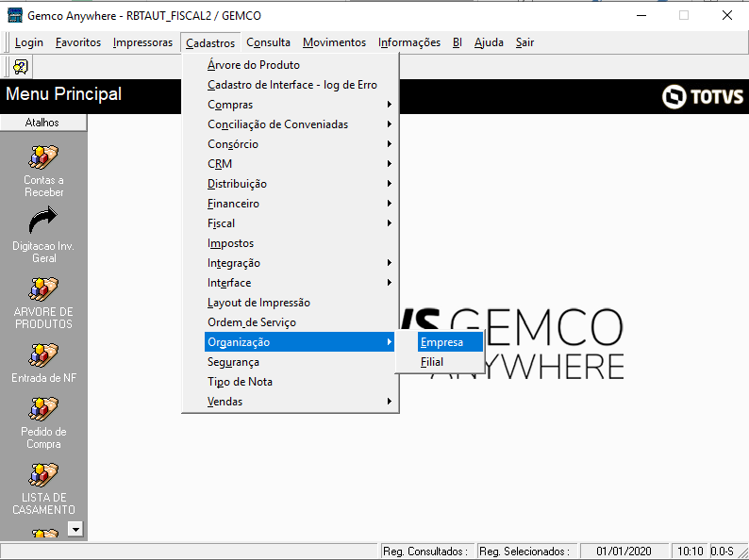This screenshot has width=749, height=560.
Task: Open the Contas a Receber shortcut icon
Action: [x=43, y=157]
